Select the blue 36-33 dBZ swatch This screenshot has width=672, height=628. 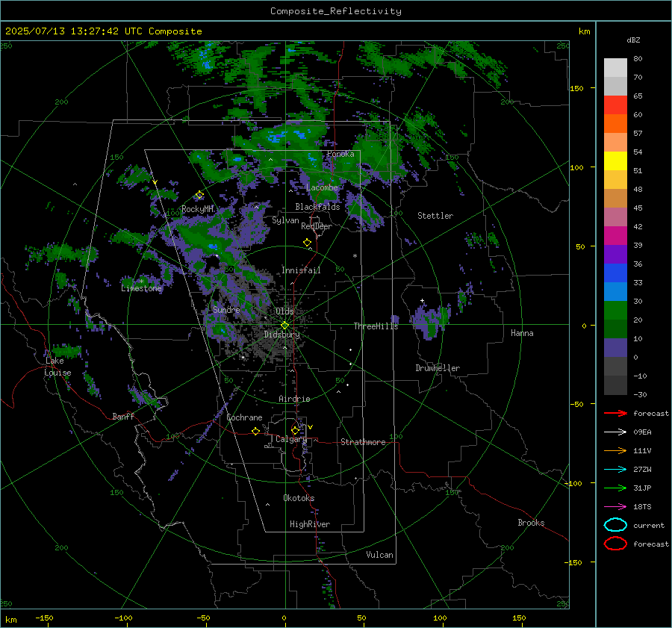point(615,273)
